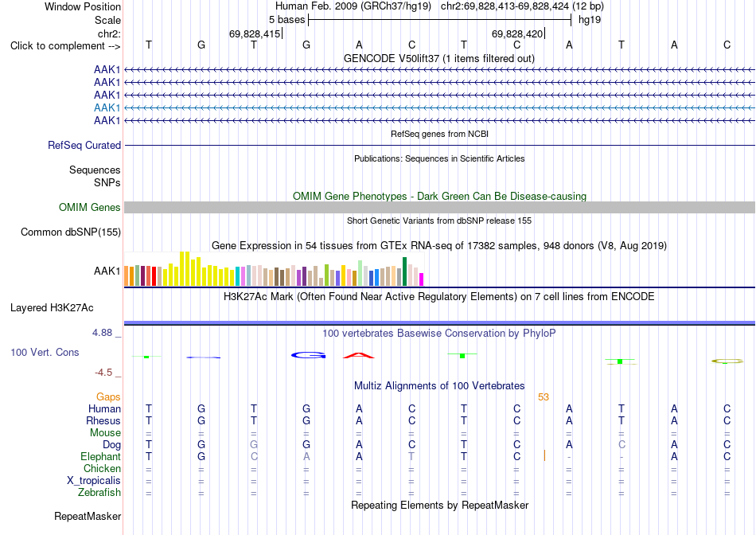756x535 pixels.
Task: Click the cyan bar in GTEx chart
Action: [238, 276]
